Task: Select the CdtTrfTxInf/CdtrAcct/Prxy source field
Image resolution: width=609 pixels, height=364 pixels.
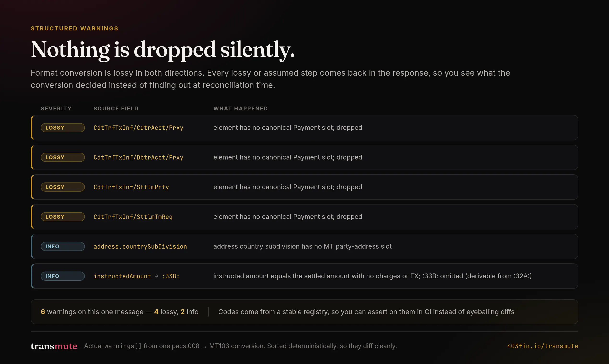Action: (138, 128)
